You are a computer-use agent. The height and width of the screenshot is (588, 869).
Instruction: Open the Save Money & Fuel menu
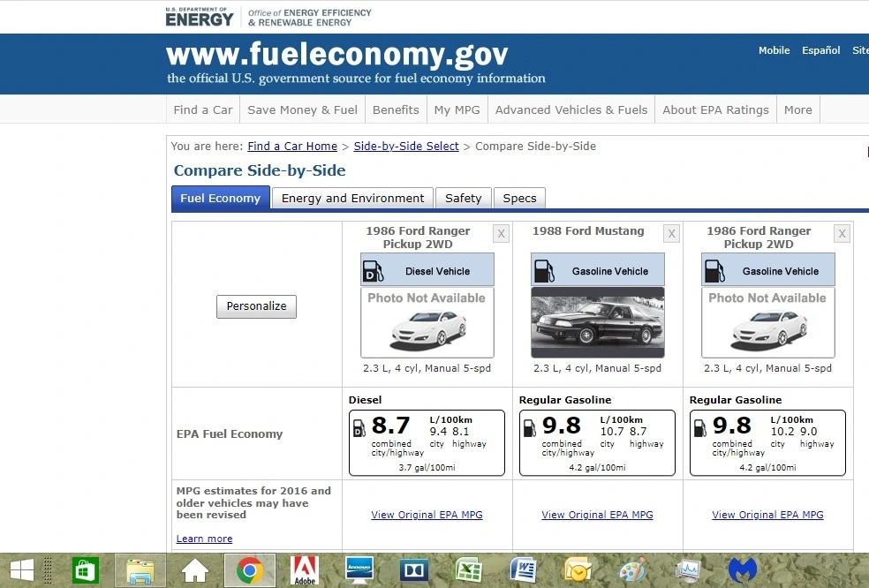pos(302,109)
